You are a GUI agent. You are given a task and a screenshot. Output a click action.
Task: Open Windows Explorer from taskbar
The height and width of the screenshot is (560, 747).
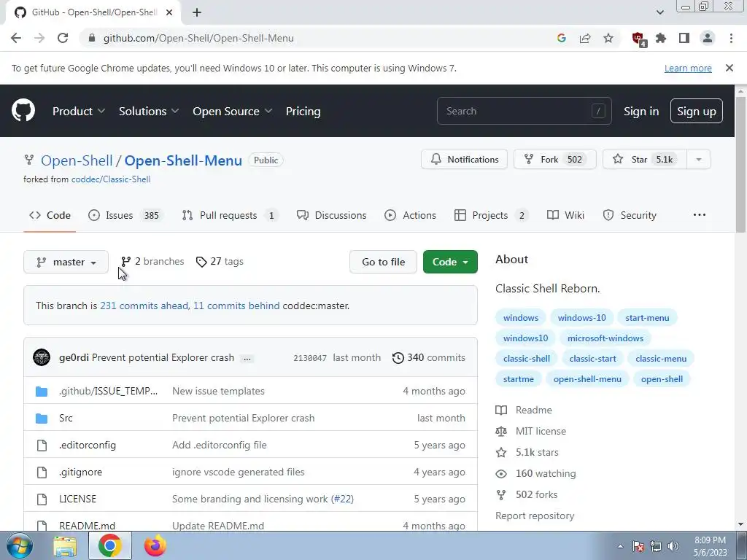tap(65, 545)
